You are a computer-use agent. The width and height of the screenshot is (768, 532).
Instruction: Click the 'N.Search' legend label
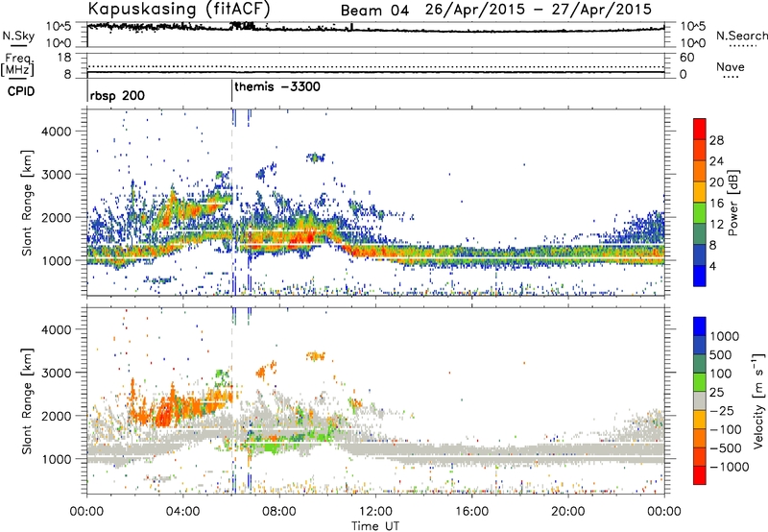pos(741,36)
